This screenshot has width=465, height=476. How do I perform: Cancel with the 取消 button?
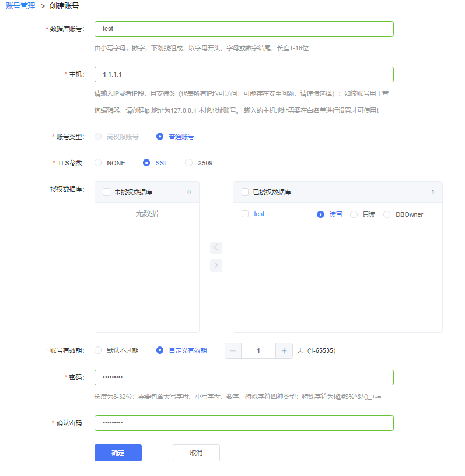click(196, 453)
